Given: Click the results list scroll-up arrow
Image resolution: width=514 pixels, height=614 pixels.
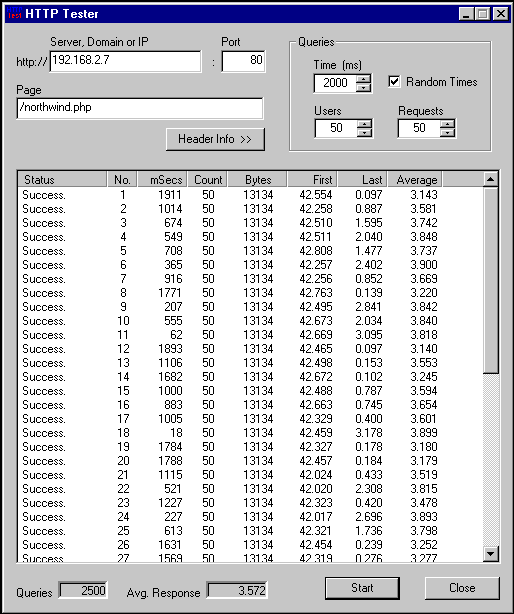Looking at the screenshot, I should [491, 179].
